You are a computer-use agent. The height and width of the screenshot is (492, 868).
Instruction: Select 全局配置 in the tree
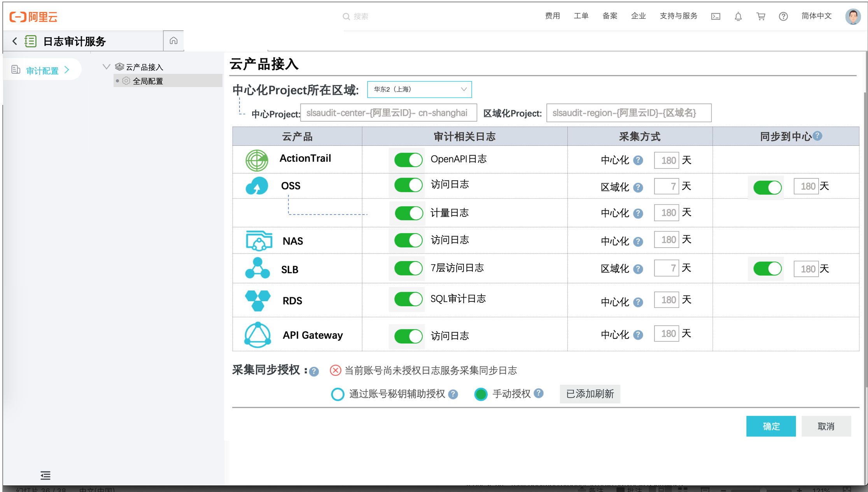click(168, 81)
